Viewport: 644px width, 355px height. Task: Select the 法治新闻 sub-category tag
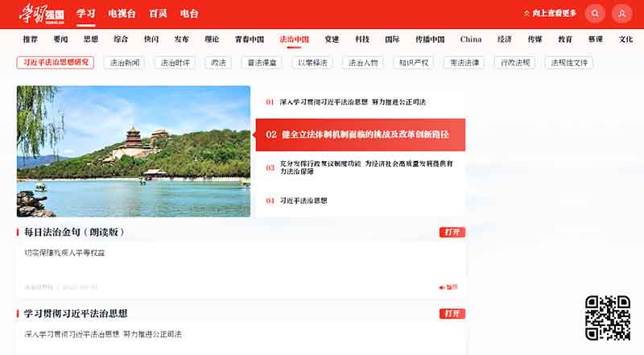tap(125, 62)
